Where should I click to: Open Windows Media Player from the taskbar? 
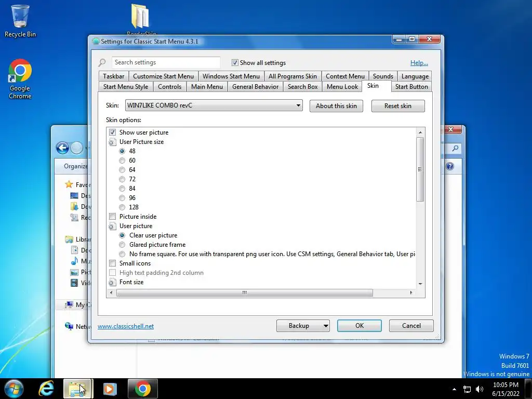coord(110,389)
